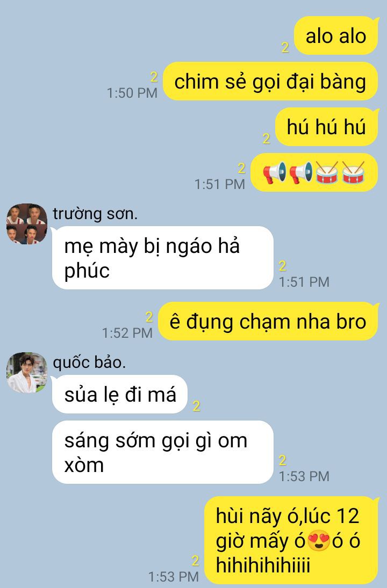Tap the last drum emoji
The image size is (387, 588).
pyautogui.click(x=353, y=173)
